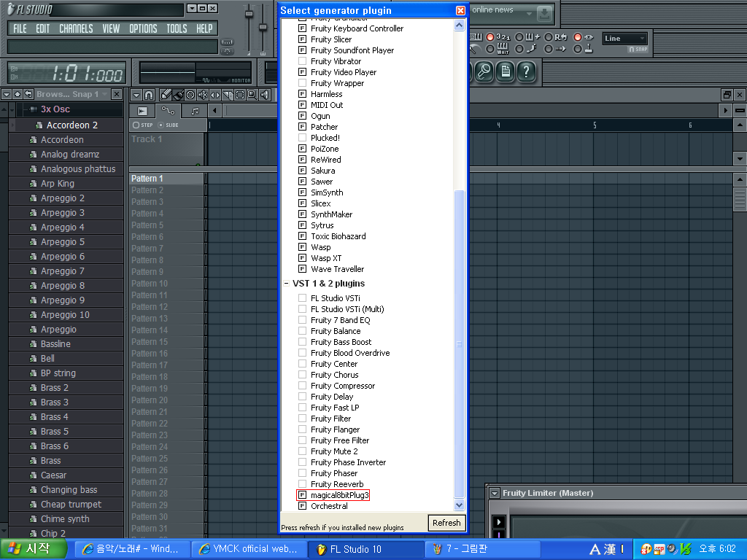Click the plugin list scrollbar down arrow
This screenshot has height=560, width=747.
460,505
